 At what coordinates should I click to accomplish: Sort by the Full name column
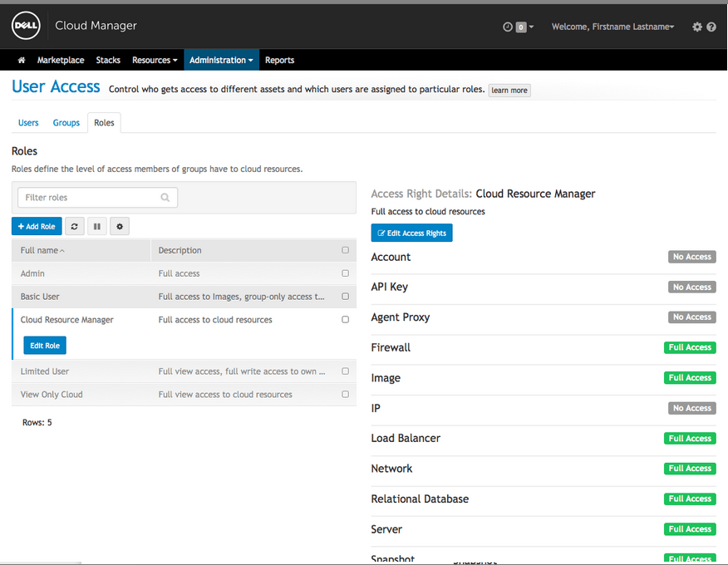[x=42, y=250]
